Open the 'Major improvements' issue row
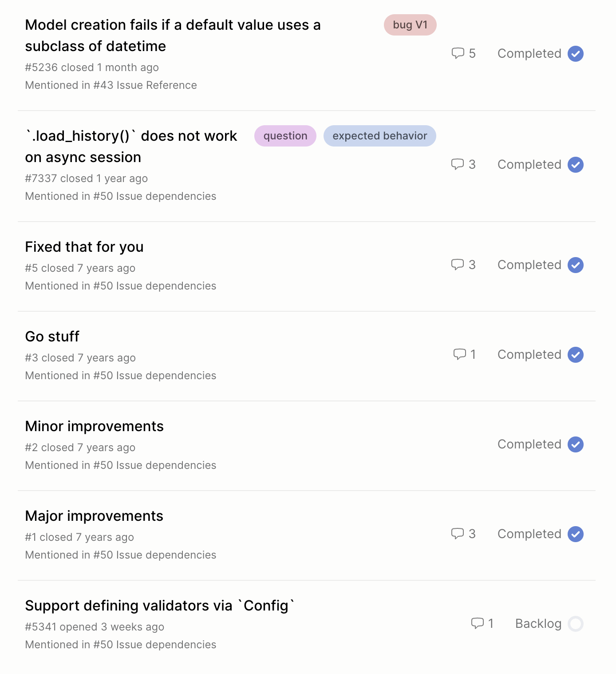This screenshot has width=616, height=674. click(x=94, y=516)
